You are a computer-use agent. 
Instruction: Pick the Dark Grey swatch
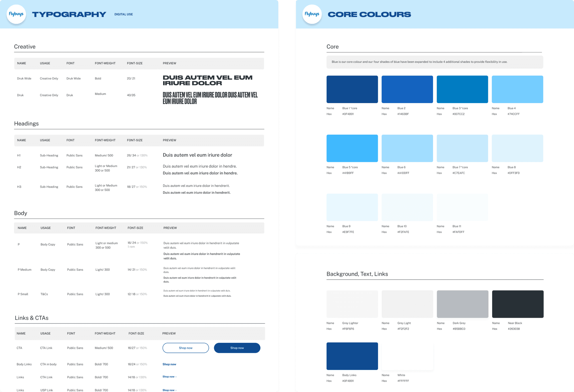pos(462,304)
